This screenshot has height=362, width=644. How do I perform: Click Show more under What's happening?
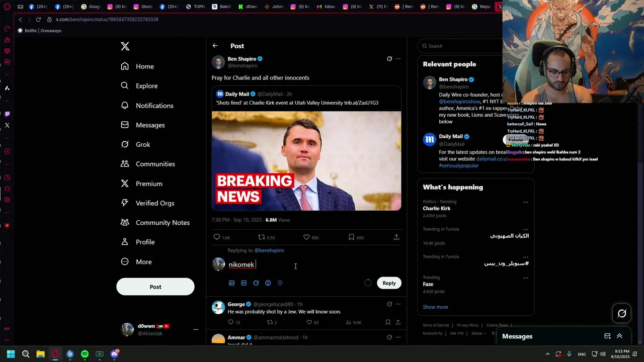[435, 307]
